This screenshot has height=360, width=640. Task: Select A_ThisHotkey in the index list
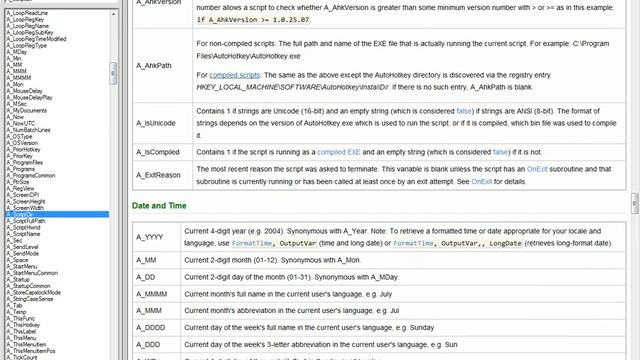click(x=23, y=325)
